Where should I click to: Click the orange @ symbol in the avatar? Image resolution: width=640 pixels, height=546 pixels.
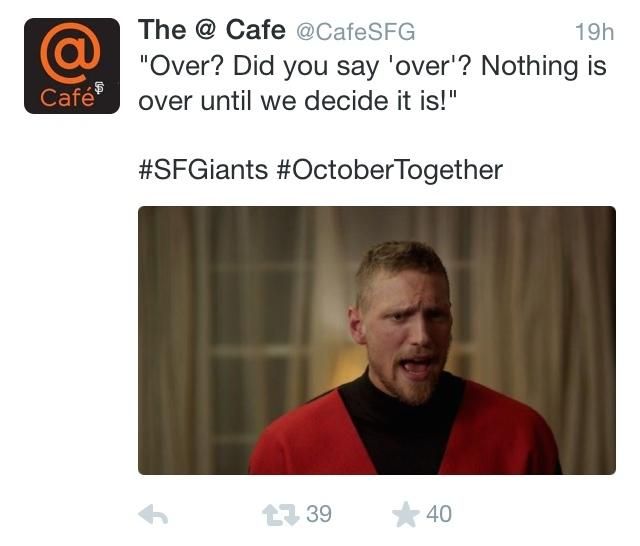(70, 52)
